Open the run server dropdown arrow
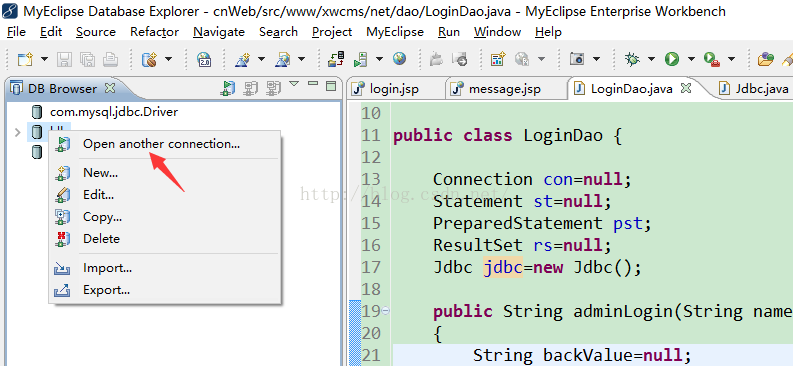 [x=379, y=59]
